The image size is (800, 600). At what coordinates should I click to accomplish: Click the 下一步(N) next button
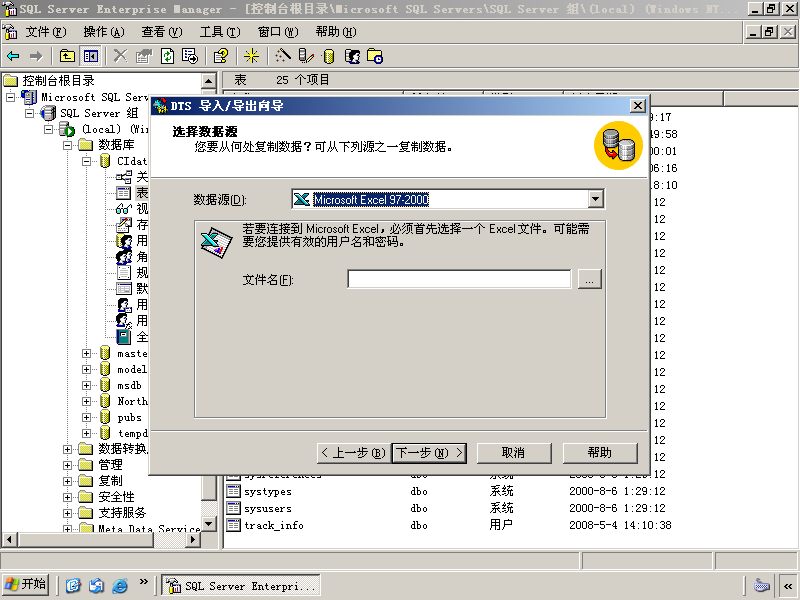(x=429, y=453)
